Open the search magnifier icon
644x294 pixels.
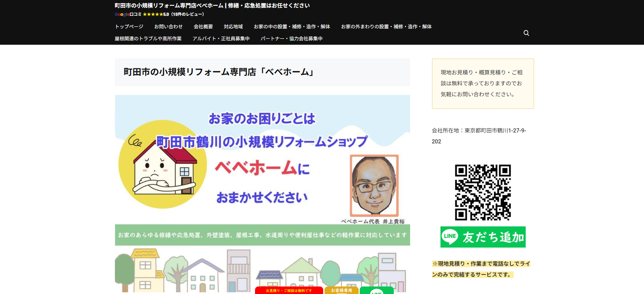(526, 33)
